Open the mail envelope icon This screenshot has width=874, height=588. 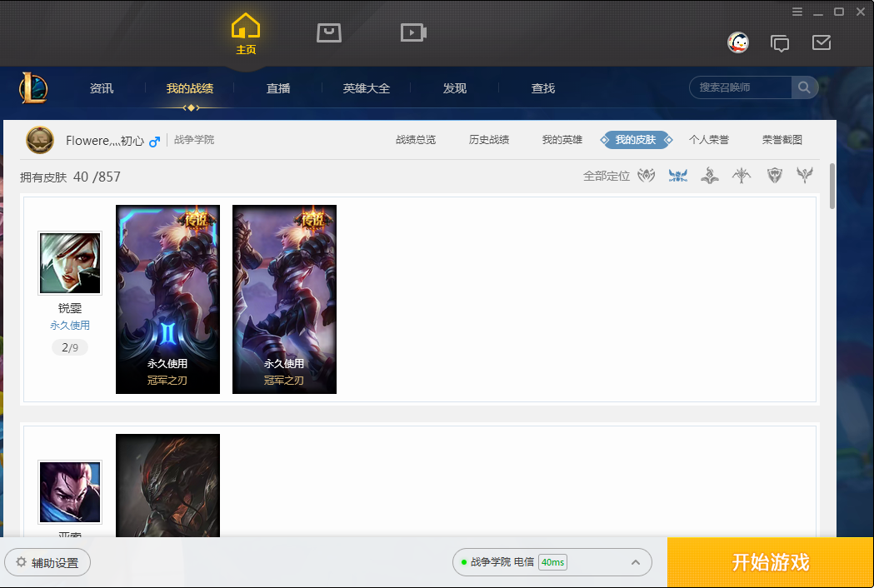coord(822,42)
